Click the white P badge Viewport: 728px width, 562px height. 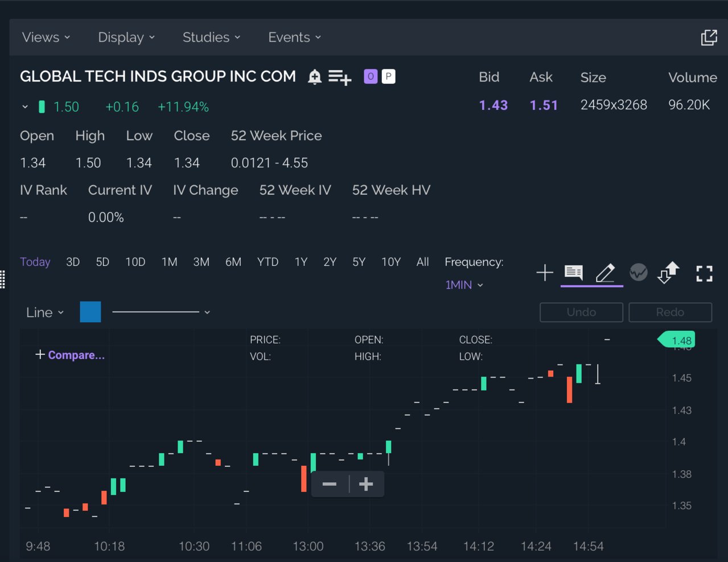(388, 76)
